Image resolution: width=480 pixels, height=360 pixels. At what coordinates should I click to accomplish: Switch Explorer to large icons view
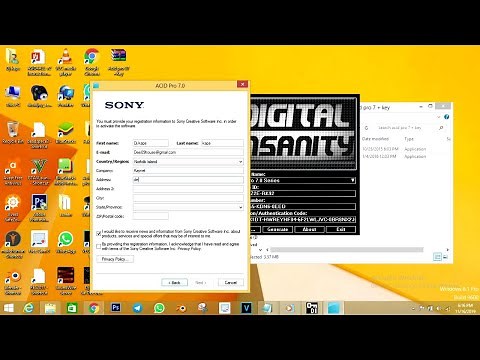(x=445, y=257)
